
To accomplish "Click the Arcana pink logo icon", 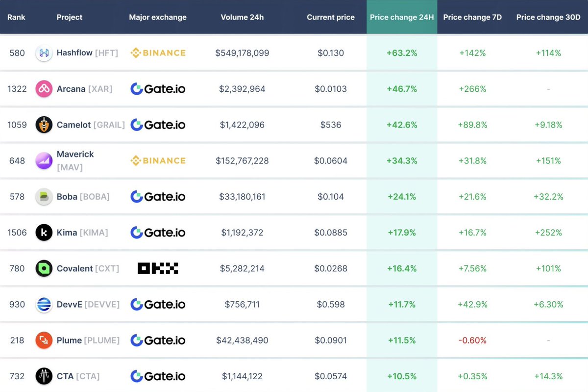I will coord(44,89).
